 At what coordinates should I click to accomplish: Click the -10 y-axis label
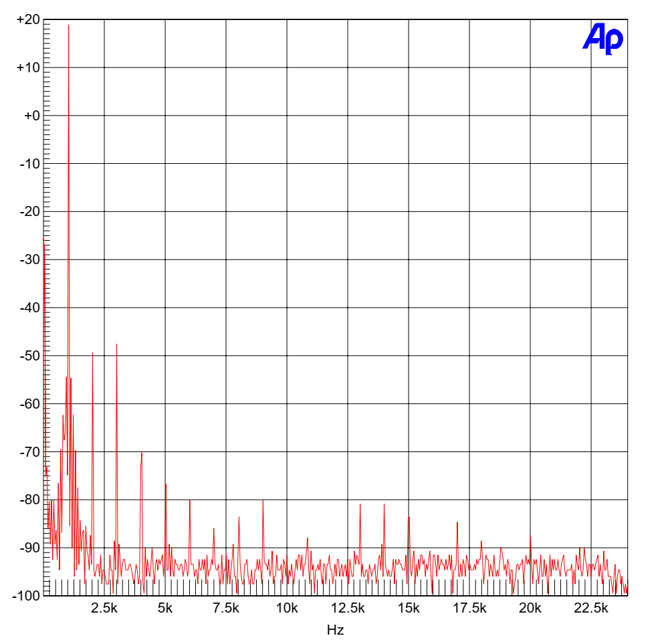(29, 164)
